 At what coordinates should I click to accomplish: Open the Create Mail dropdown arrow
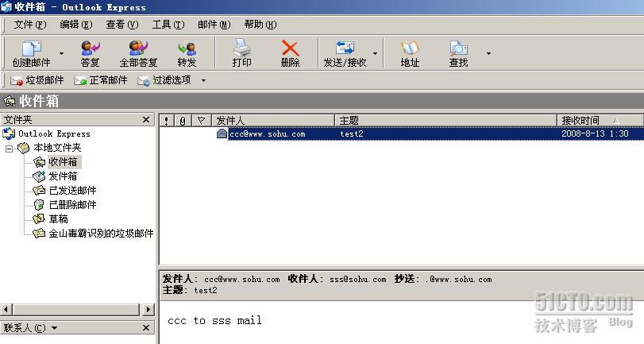pos(62,53)
